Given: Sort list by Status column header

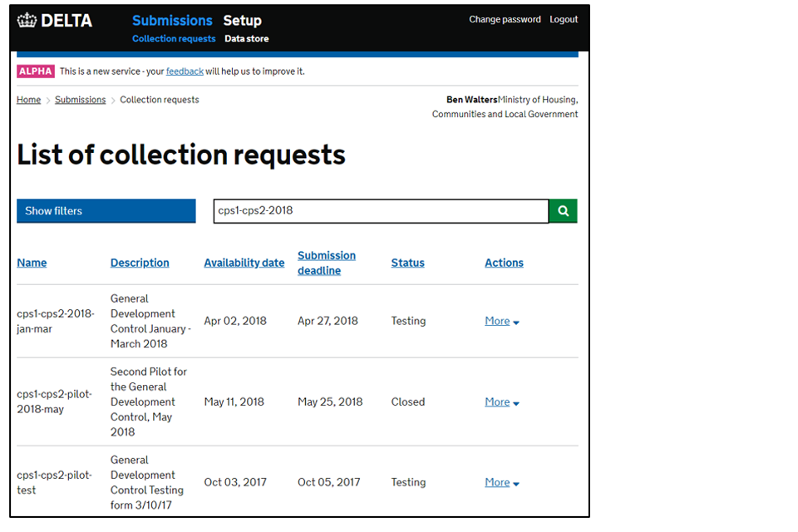Looking at the screenshot, I should click(x=407, y=263).
